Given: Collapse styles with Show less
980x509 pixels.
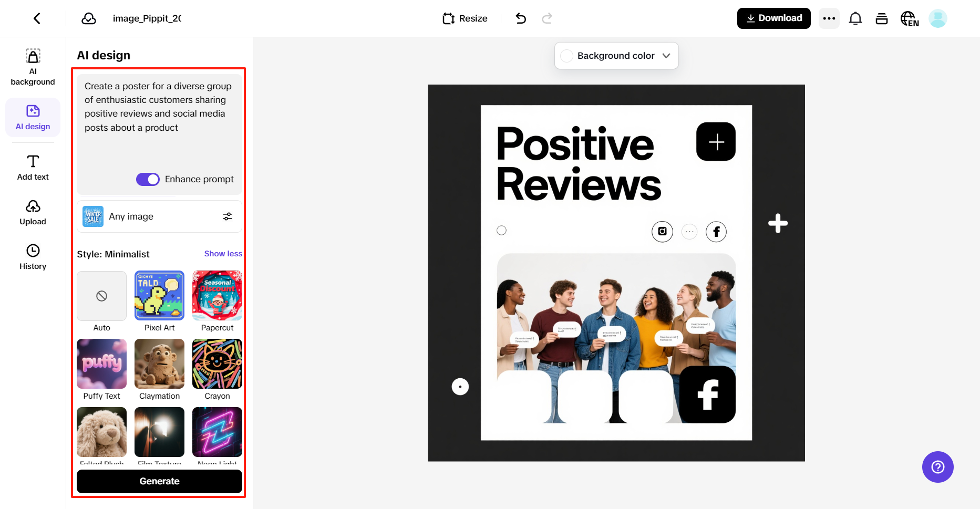Looking at the screenshot, I should [223, 254].
